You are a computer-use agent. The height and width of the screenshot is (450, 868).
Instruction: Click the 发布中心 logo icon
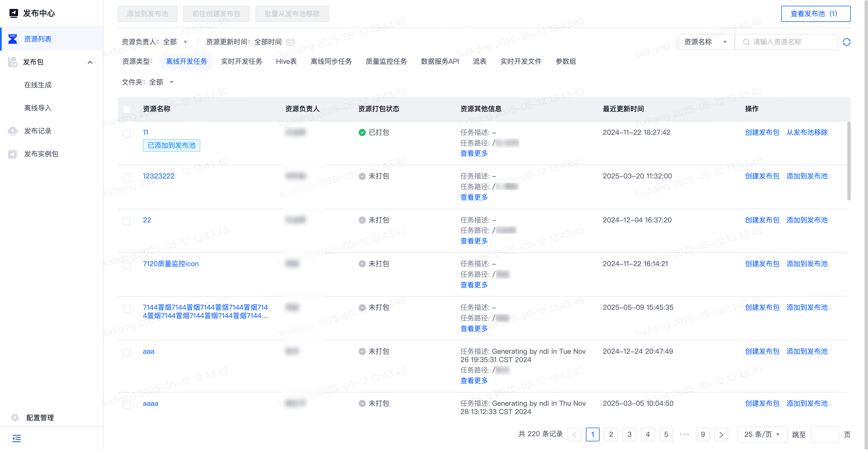click(x=14, y=13)
